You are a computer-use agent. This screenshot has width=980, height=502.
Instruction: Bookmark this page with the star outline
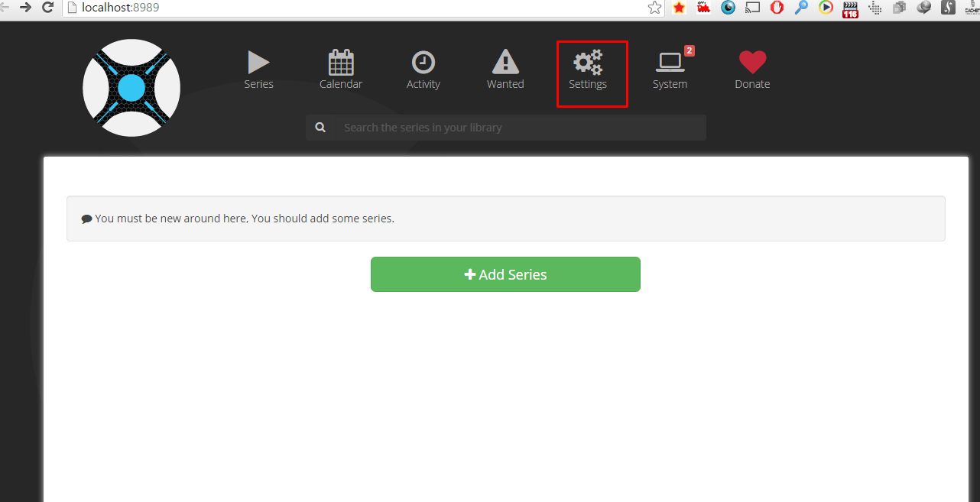click(654, 8)
